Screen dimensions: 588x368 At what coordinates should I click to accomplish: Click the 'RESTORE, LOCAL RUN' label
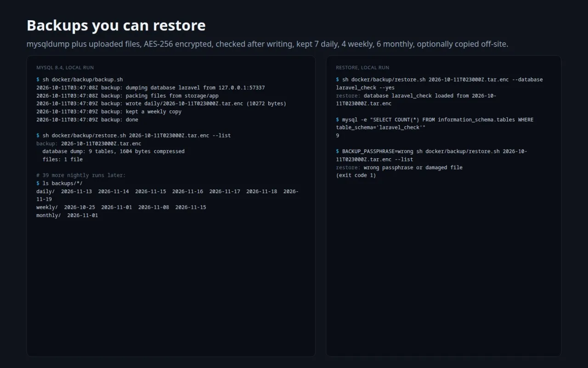tap(362, 68)
